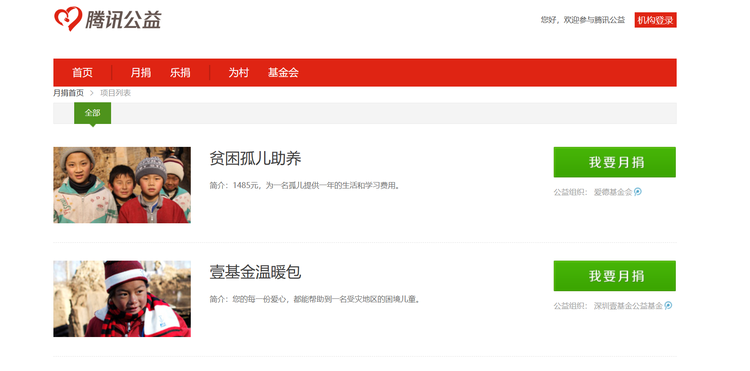Click the 壹基金温暖包 description about 受灾地区
Image resolution: width=750 pixels, height=371 pixels.
pos(315,299)
